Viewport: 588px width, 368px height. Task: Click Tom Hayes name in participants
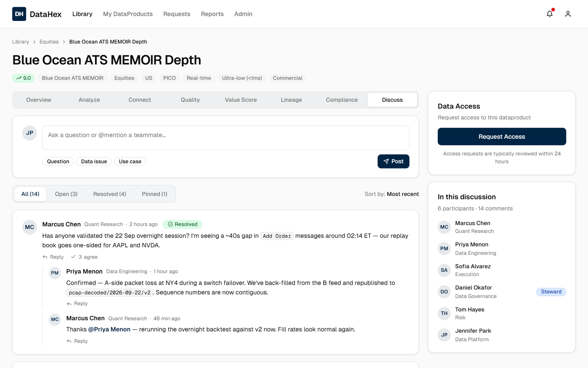[x=470, y=309]
